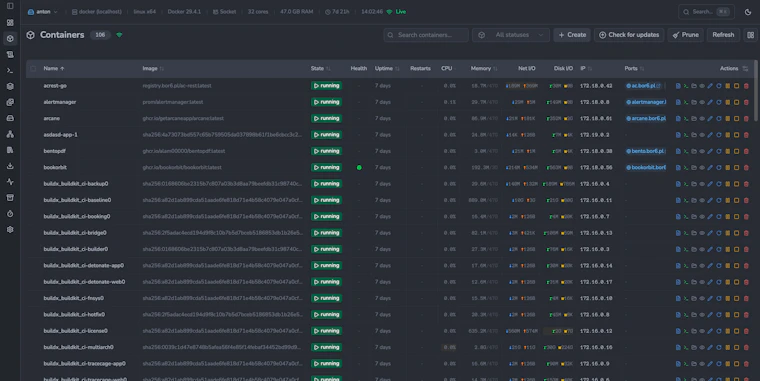This screenshot has height=381, width=760.
Task: Restart the bookorbit container
Action: click(x=719, y=167)
